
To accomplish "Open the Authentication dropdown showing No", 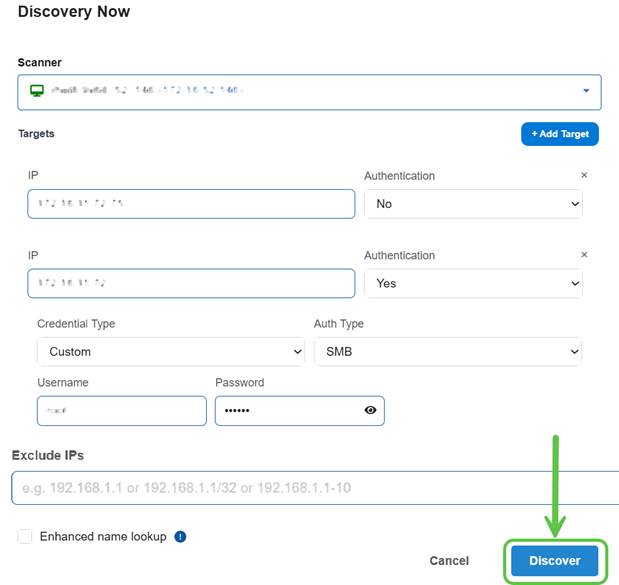I will [472, 204].
